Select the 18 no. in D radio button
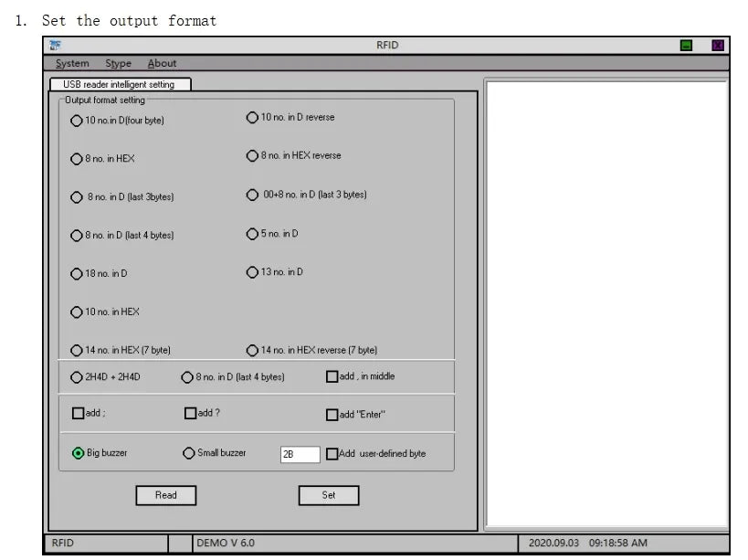The width and height of the screenshot is (748, 560). pyautogui.click(x=77, y=274)
